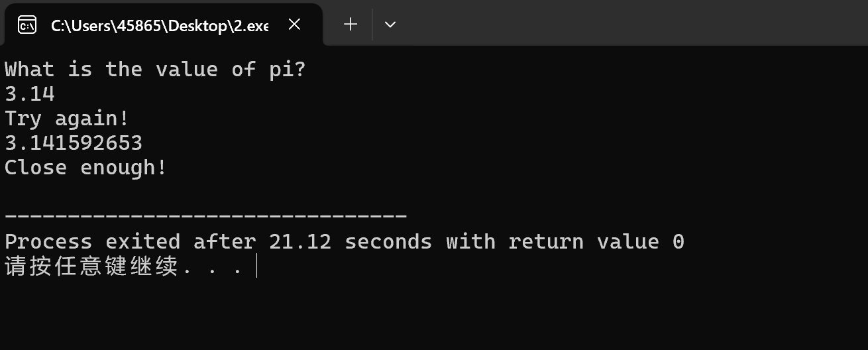Click the empty black terminal area below the prompt

434,315
